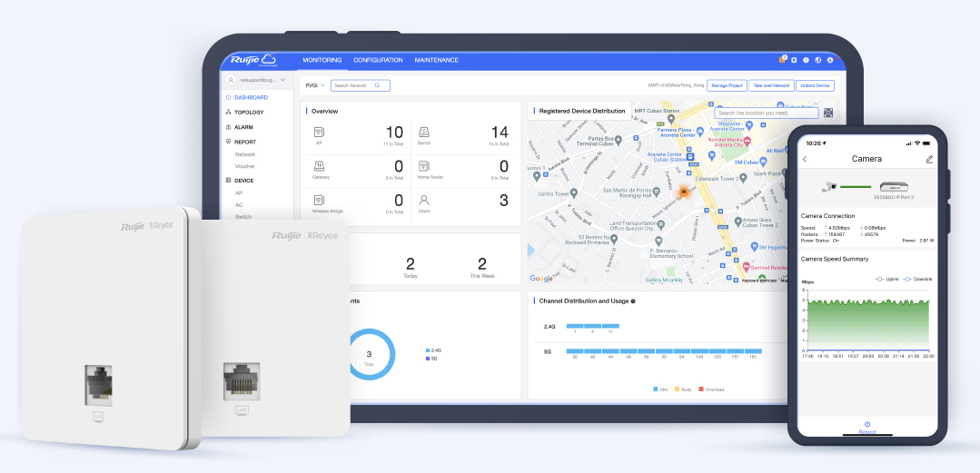980x473 pixels.
Task: Open Network under REPORT
Action: 245,154
